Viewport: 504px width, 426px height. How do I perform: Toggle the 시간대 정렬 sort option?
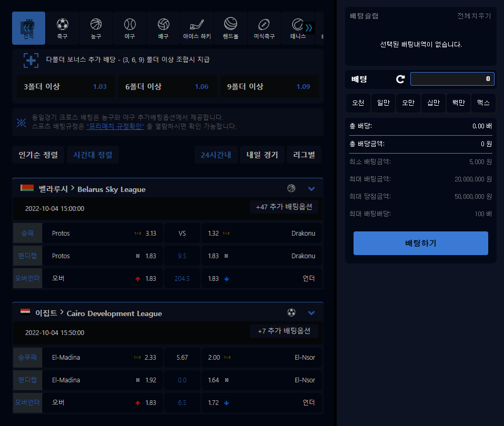click(x=93, y=155)
